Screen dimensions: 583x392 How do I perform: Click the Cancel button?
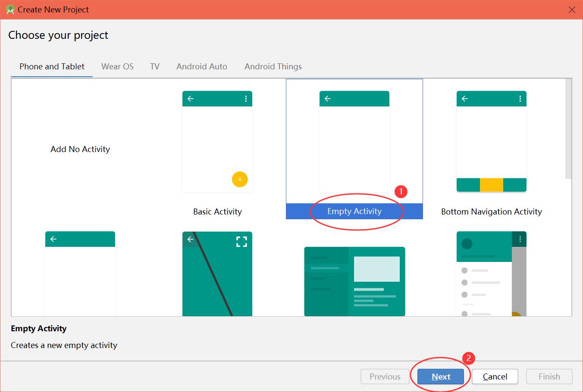pos(495,376)
